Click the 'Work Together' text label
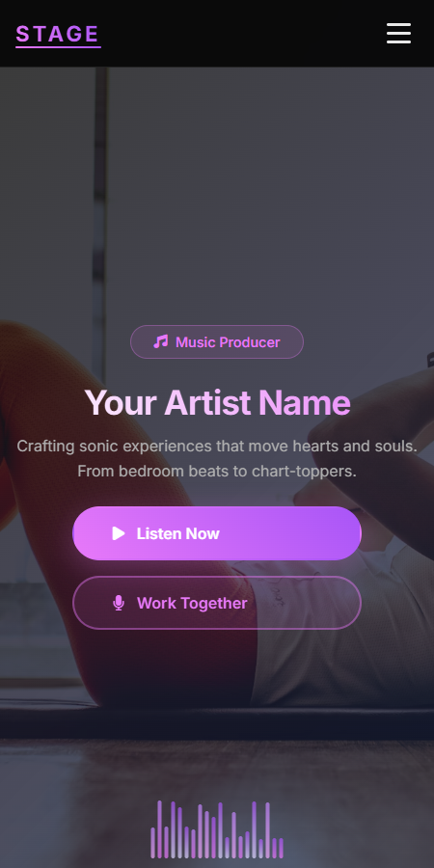The height and width of the screenshot is (868, 434). coord(192,604)
